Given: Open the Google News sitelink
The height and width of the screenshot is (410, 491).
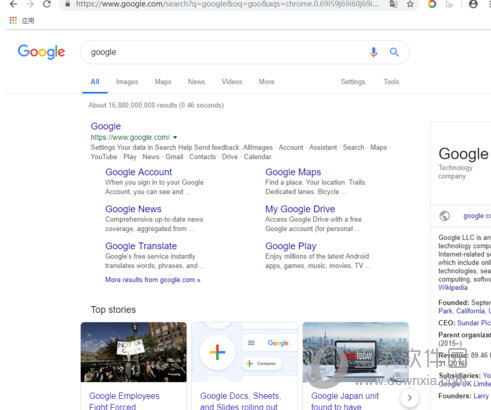Looking at the screenshot, I should [x=133, y=209].
